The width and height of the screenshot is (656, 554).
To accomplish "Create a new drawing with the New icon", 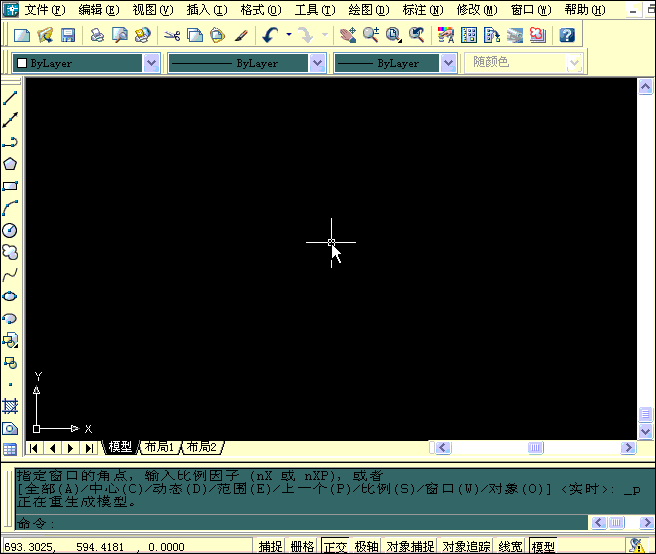I will (22, 35).
